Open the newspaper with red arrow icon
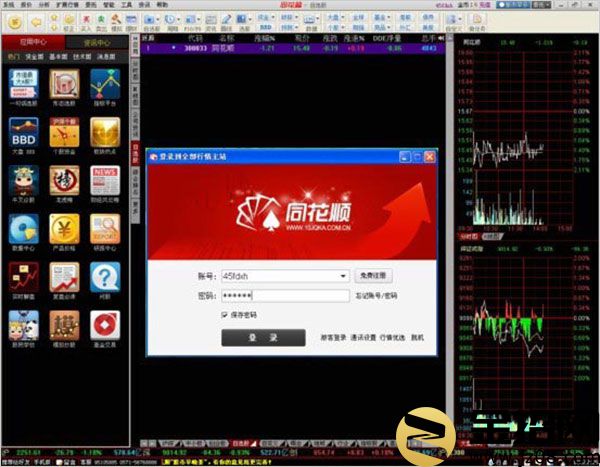This screenshot has width=600, height=467. click(x=64, y=277)
